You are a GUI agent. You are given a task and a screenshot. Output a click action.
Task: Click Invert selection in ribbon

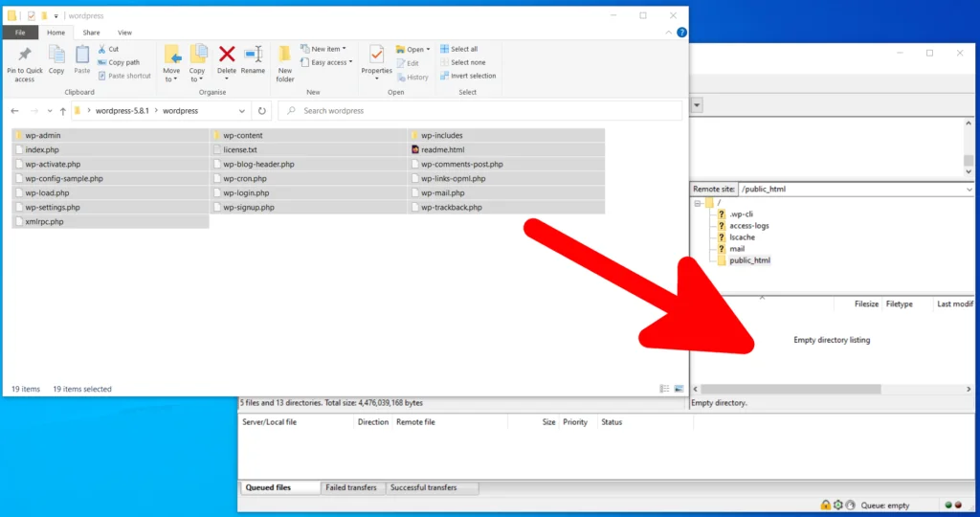(467, 76)
